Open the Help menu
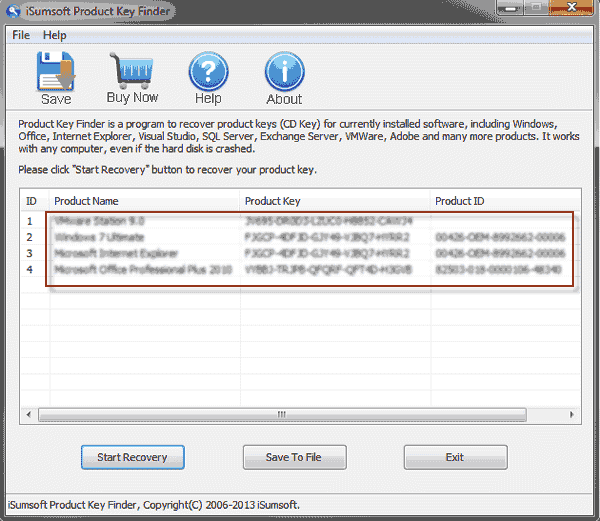Image resolution: width=600 pixels, height=521 pixels. [55, 35]
